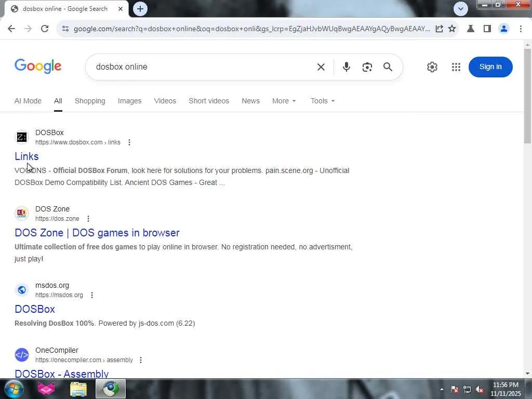Switch to Shopping tab
This screenshot has height=399, width=532.
90,101
